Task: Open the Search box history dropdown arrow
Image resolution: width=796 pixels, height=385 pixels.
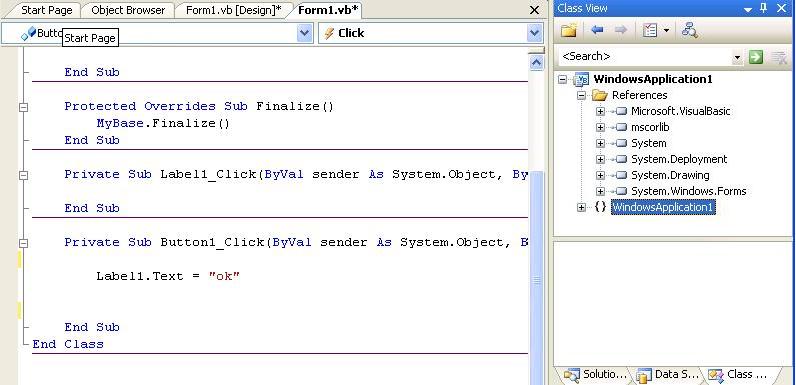Action: [737, 58]
